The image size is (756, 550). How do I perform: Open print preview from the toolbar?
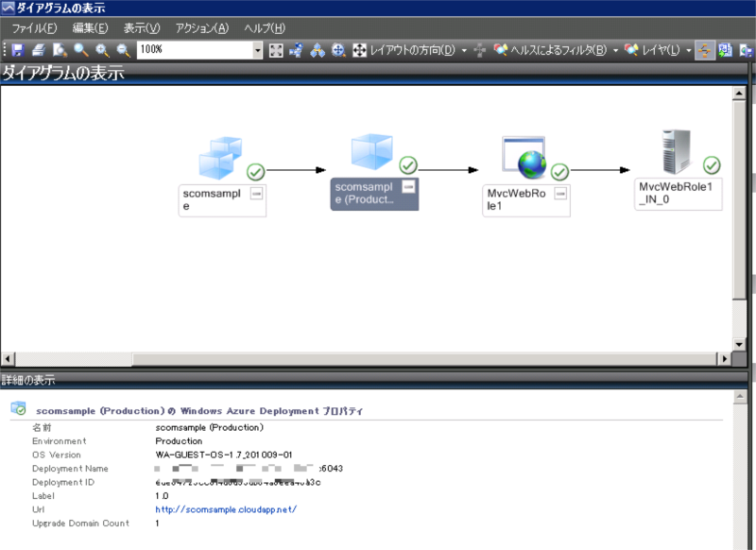click(60, 49)
